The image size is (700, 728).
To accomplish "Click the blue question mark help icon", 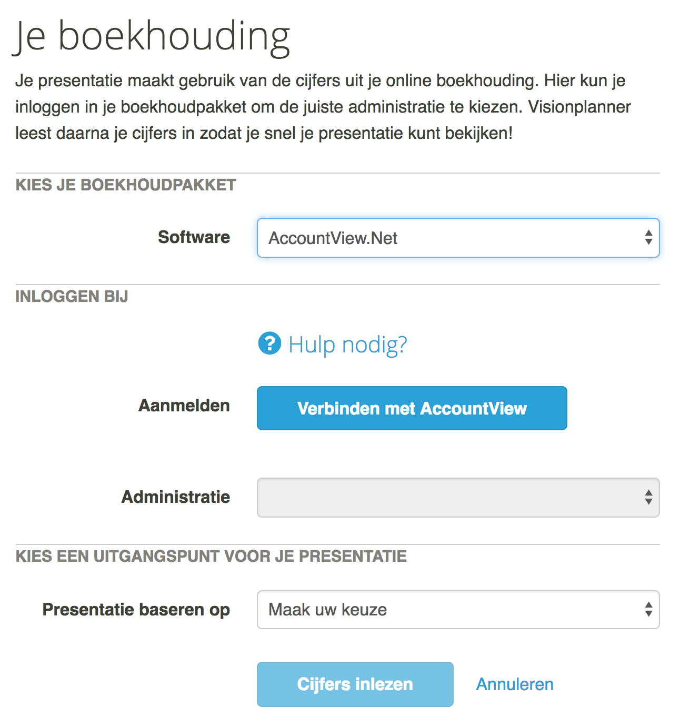I will point(269,343).
